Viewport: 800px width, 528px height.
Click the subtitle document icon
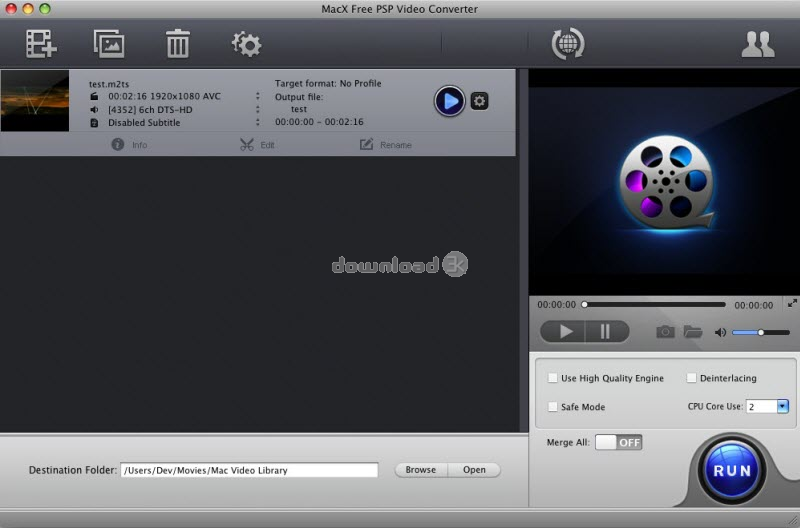pos(94,123)
